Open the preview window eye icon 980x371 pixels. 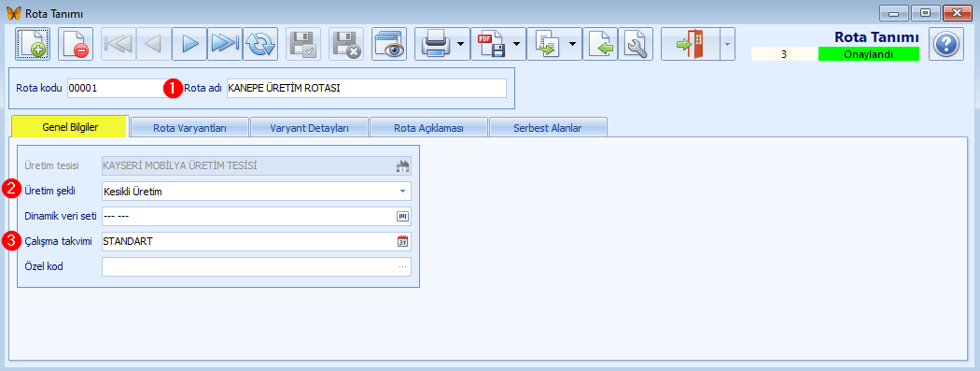tap(389, 44)
